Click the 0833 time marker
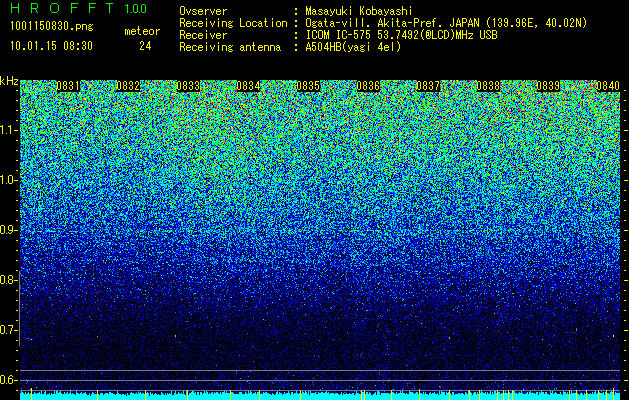The image size is (629, 400). point(188,86)
